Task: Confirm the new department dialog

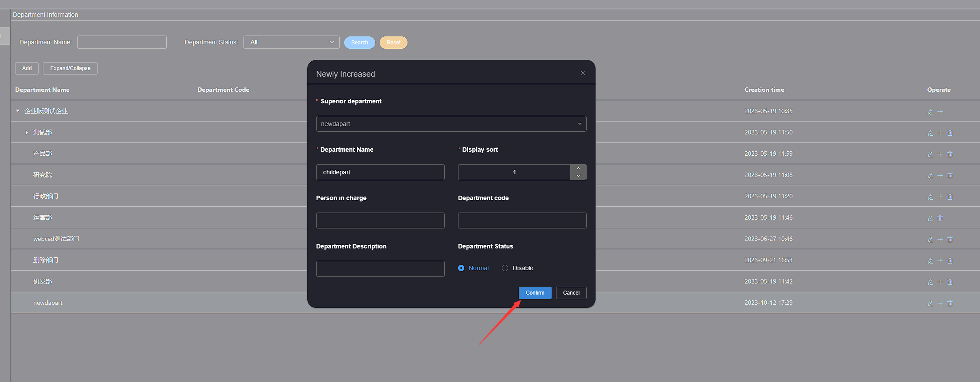Action: pyautogui.click(x=535, y=293)
